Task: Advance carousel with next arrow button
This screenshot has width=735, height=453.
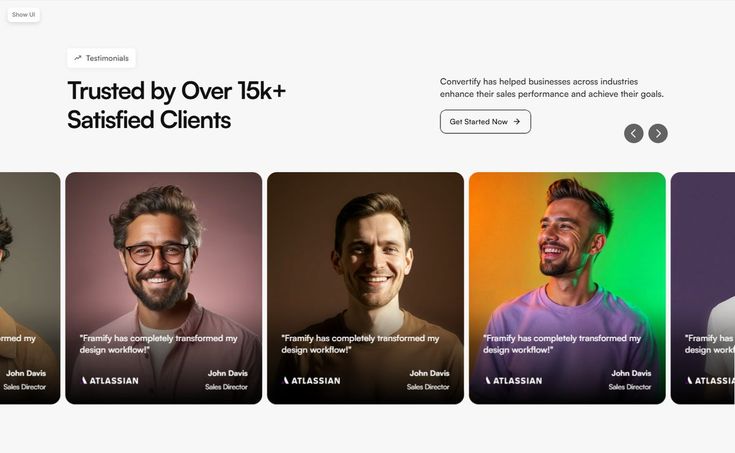Action: pos(658,134)
